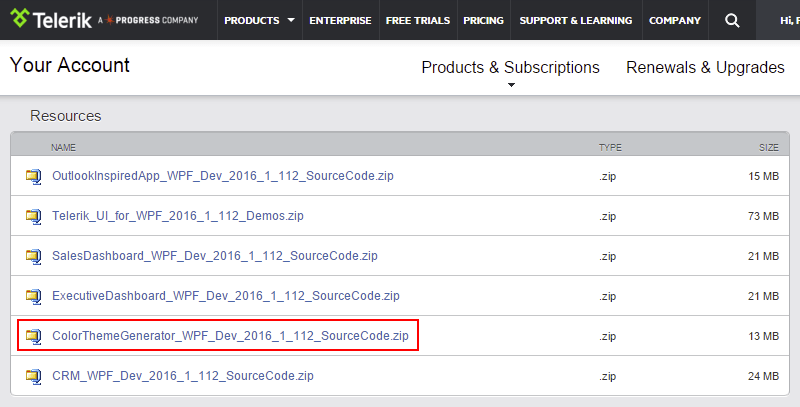Screen dimensions: 800x407
Task: Open the Pricing menu item
Action: coord(483,20)
